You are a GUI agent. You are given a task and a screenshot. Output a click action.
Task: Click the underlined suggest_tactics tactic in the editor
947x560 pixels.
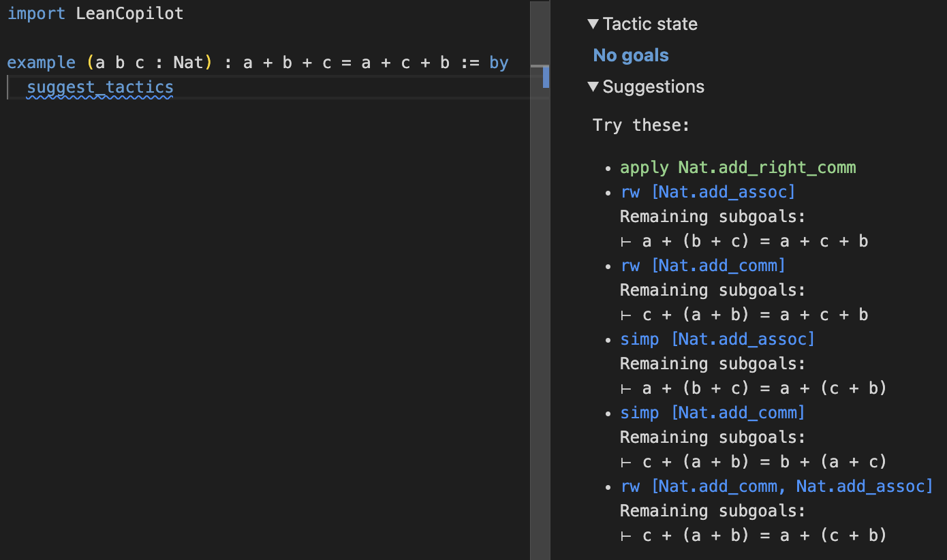(100, 87)
